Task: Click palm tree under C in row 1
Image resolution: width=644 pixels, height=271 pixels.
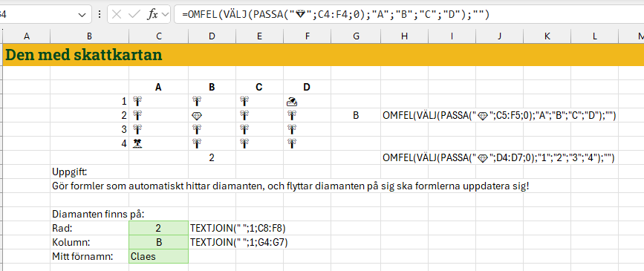Action: click(245, 102)
